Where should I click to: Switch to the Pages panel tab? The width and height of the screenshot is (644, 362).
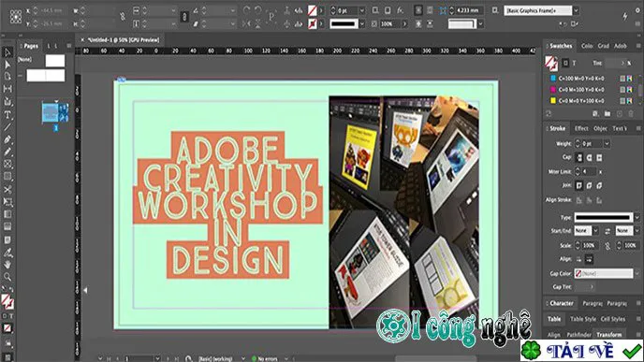[31, 46]
